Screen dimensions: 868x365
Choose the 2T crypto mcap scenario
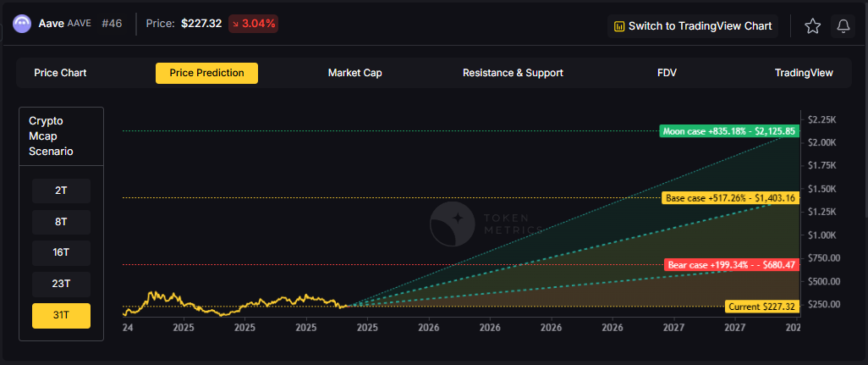(x=61, y=191)
